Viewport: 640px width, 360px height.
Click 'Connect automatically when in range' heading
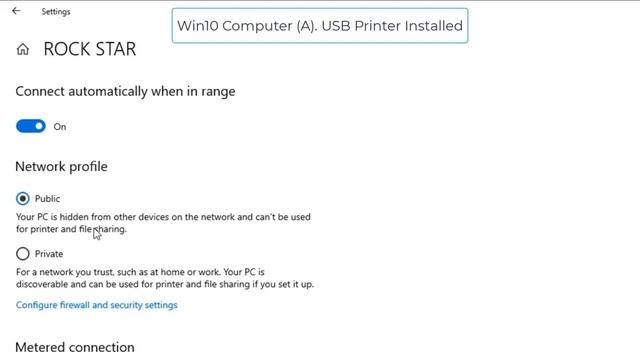tap(125, 91)
